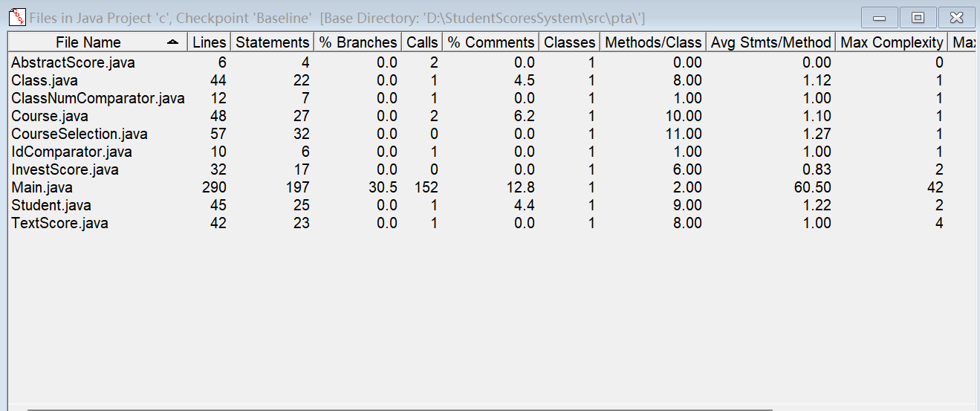Minimize the file list window
Image resolution: width=980 pixels, height=411 pixels.
[x=879, y=17]
